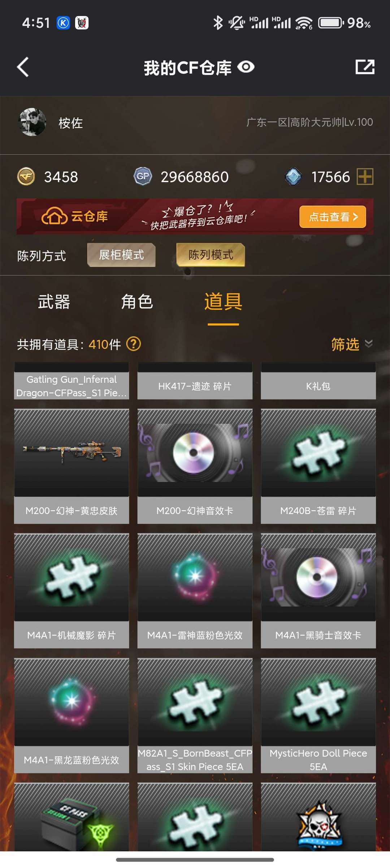Image resolution: width=390 pixels, height=868 pixels.
Task: Select 展柜模式 display mode
Action: point(121,255)
